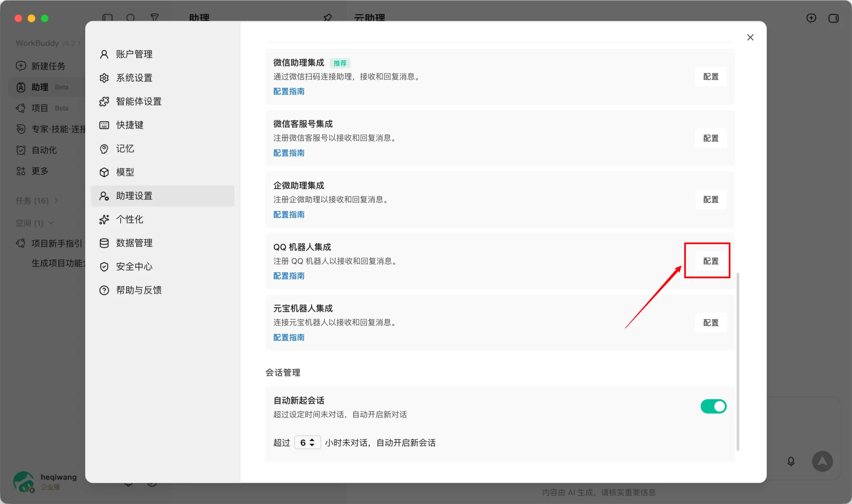Open 账户管理 settings section
Screen dimensions: 852x504
coord(163,54)
